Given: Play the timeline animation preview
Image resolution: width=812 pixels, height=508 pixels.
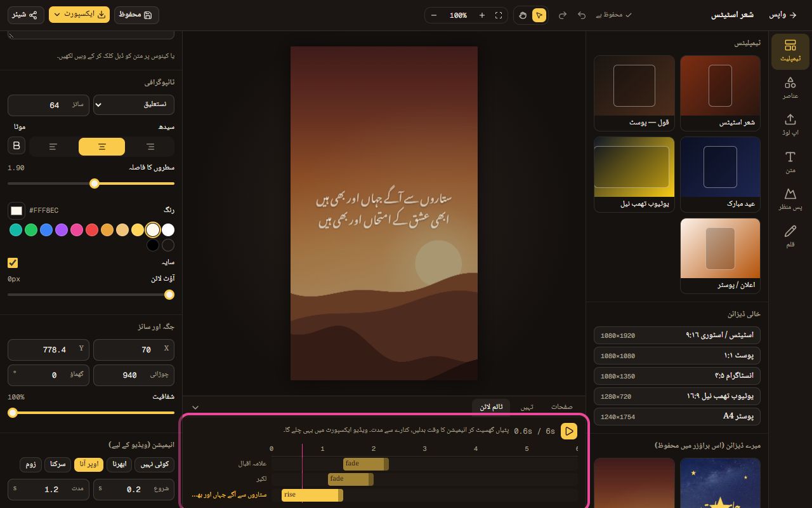Looking at the screenshot, I should coord(569,431).
